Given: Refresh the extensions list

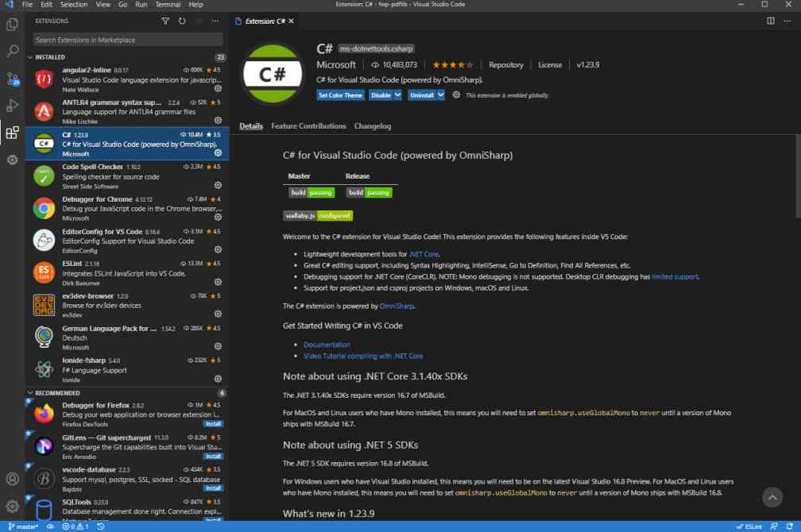Looking at the screenshot, I should 180,21.
